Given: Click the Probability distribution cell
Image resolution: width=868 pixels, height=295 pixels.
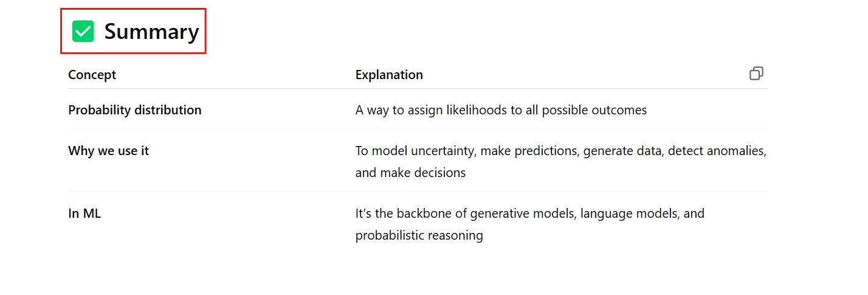Looking at the screenshot, I should [x=134, y=110].
